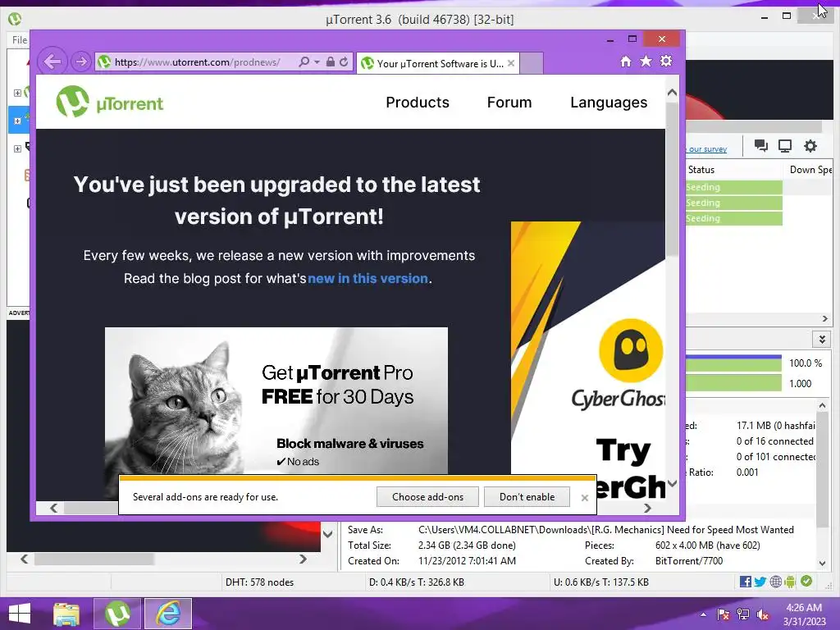Close the µTorrent Software browser tab
Viewport: 840px width, 630px height.
pos(511,63)
